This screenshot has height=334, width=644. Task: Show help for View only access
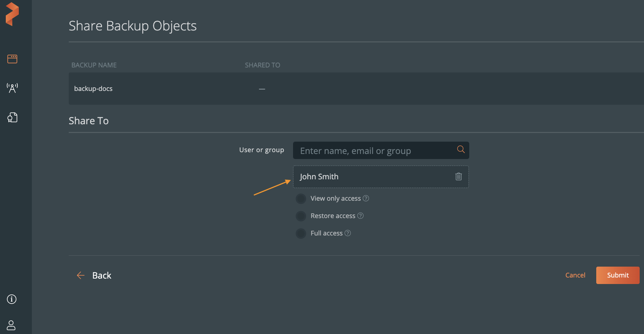(x=366, y=198)
